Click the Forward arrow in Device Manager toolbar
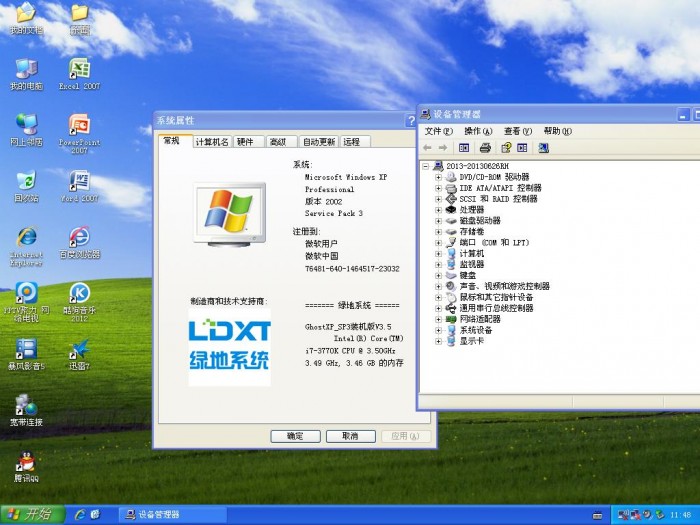The height and width of the screenshot is (525, 700). [x=443, y=148]
